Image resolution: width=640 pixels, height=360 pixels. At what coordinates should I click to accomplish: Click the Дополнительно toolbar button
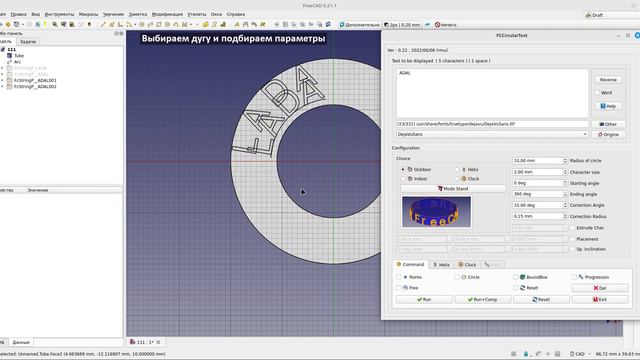(x=360, y=25)
